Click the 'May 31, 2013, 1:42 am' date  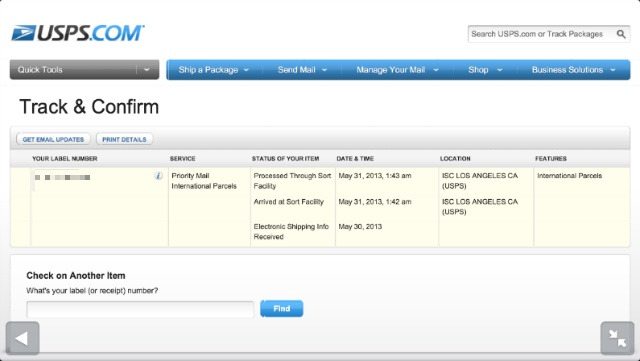[375, 202]
